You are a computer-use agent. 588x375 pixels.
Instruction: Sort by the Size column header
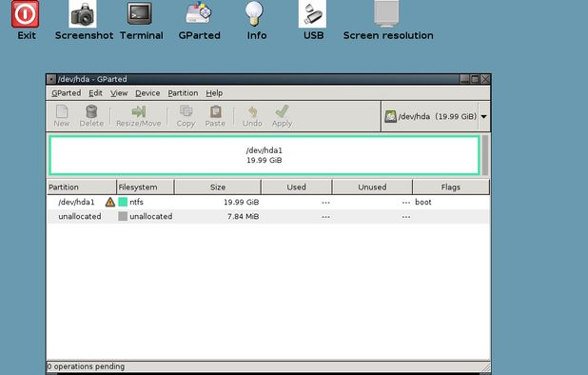218,187
